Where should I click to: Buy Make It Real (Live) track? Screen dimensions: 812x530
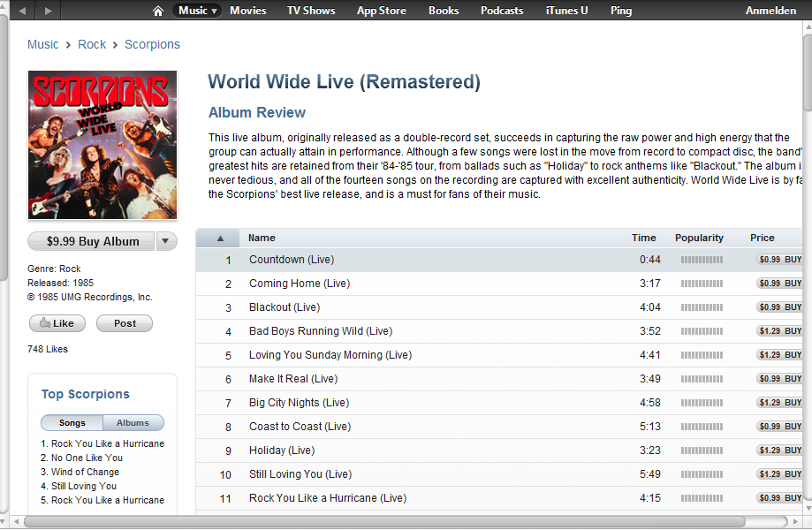point(780,378)
